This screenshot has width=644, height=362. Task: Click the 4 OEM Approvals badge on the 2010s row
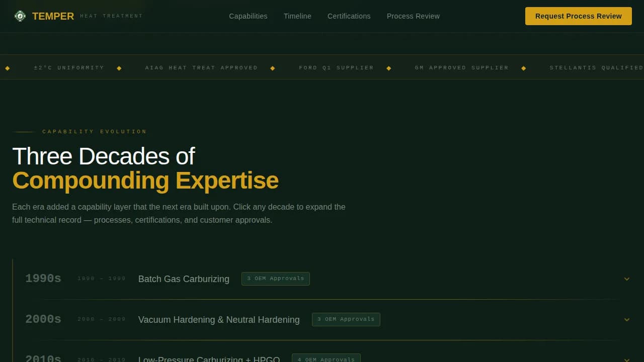click(326, 359)
